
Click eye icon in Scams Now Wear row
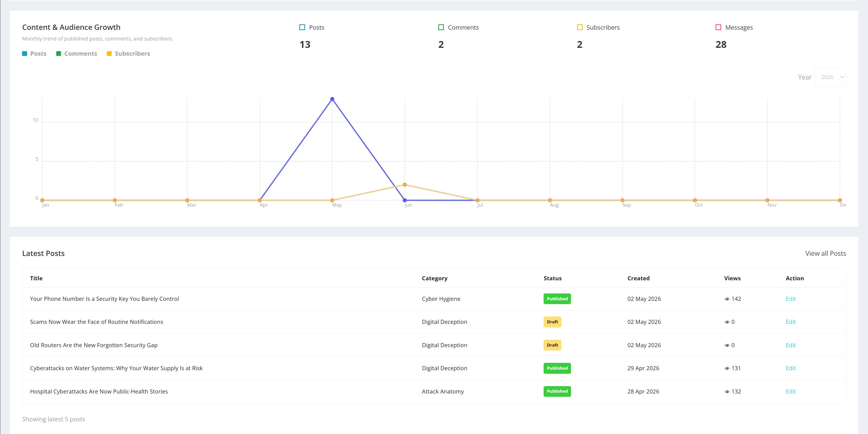coord(727,322)
